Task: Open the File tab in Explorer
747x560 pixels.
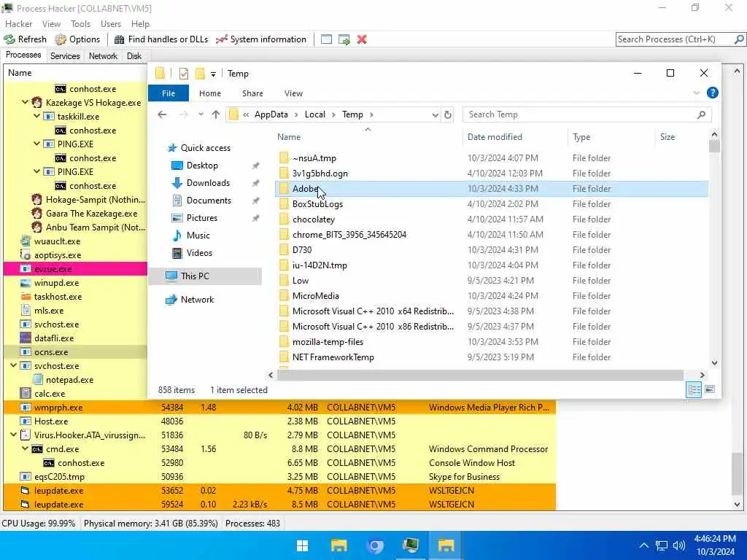Action: [169, 93]
